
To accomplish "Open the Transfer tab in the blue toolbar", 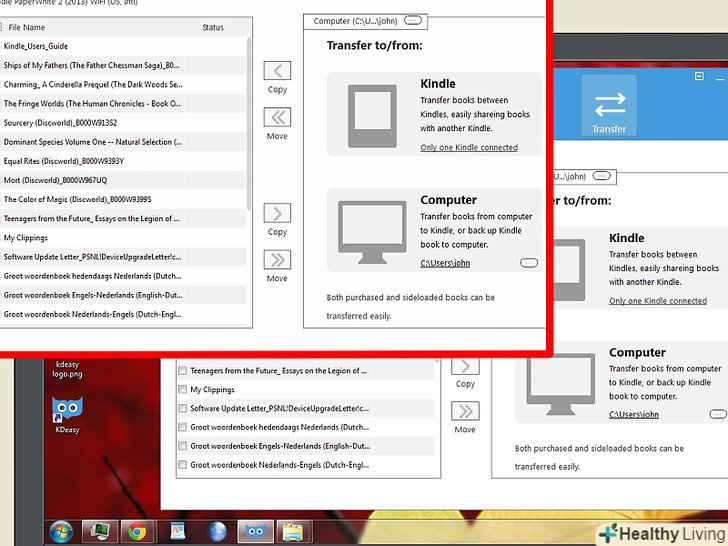I will [x=609, y=106].
